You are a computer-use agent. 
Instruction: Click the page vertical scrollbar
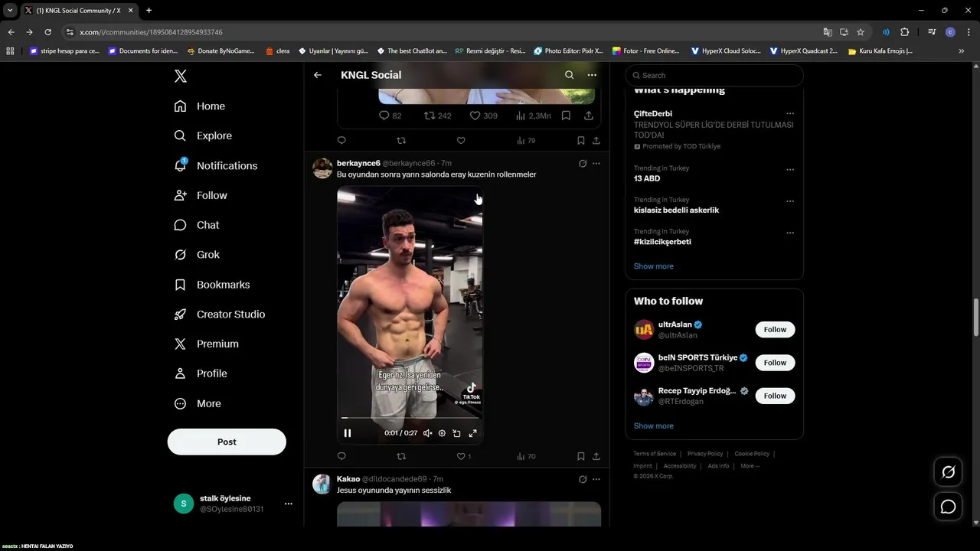point(975,318)
